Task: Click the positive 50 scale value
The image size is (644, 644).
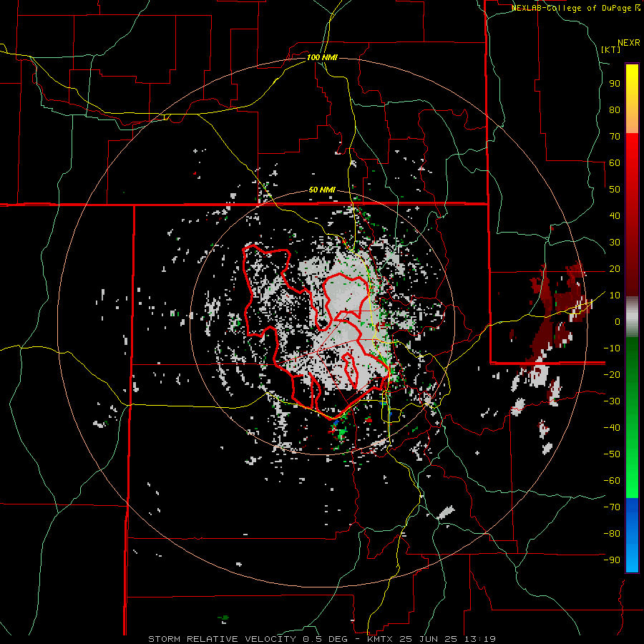Action: click(x=615, y=190)
